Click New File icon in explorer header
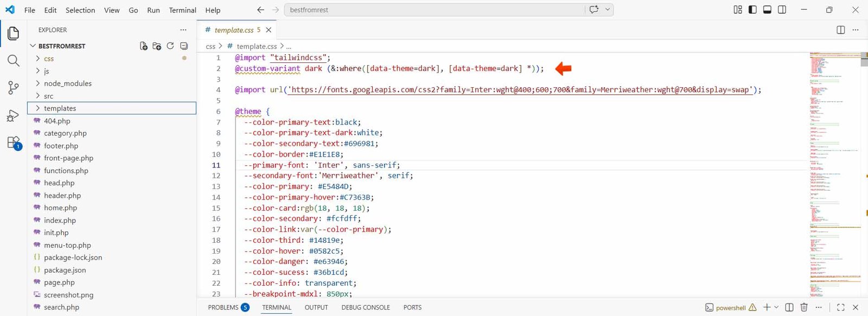 coord(144,46)
